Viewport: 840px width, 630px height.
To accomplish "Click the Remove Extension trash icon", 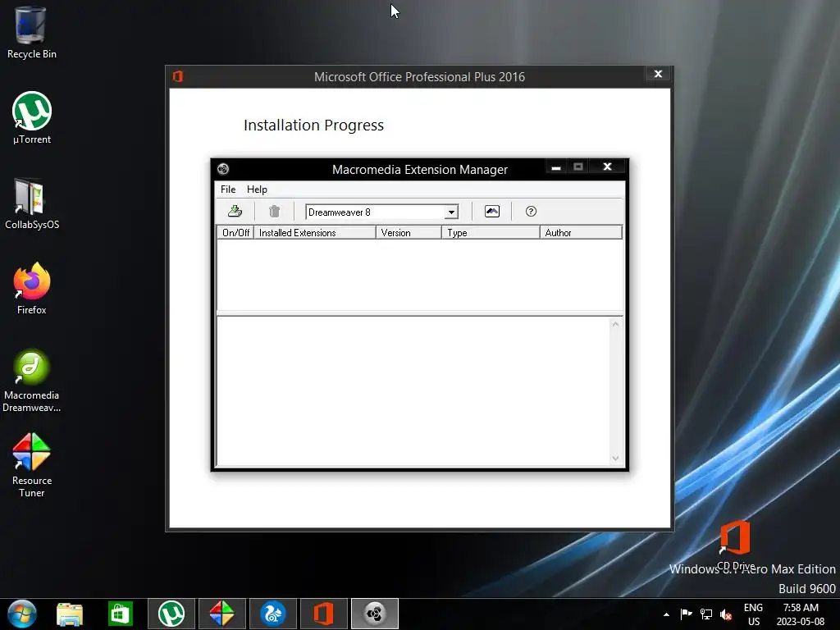I will (274, 212).
